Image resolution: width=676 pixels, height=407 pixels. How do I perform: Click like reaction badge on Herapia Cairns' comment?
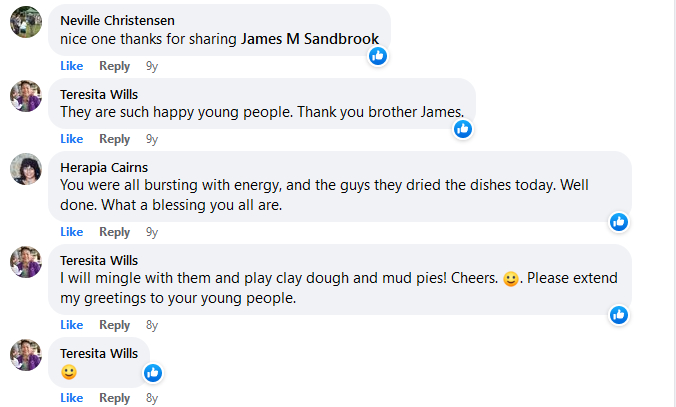click(x=619, y=222)
